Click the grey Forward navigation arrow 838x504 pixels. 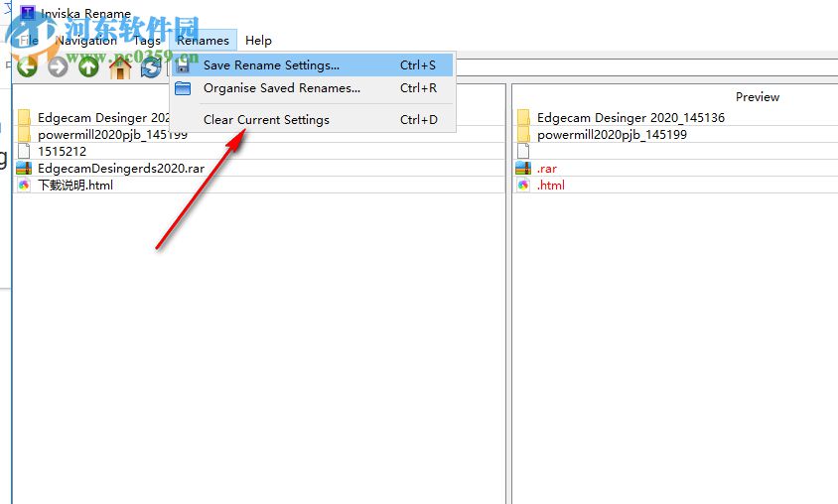click(x=58, y=67)
